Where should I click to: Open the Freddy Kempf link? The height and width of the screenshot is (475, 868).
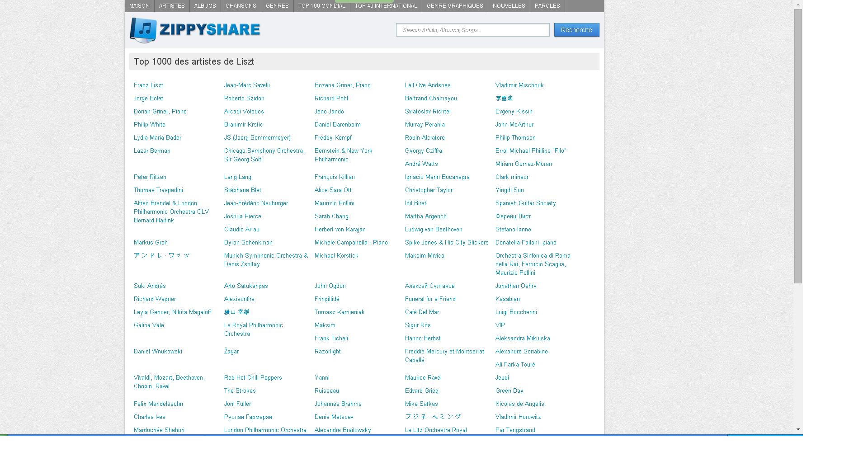(333, 138)
